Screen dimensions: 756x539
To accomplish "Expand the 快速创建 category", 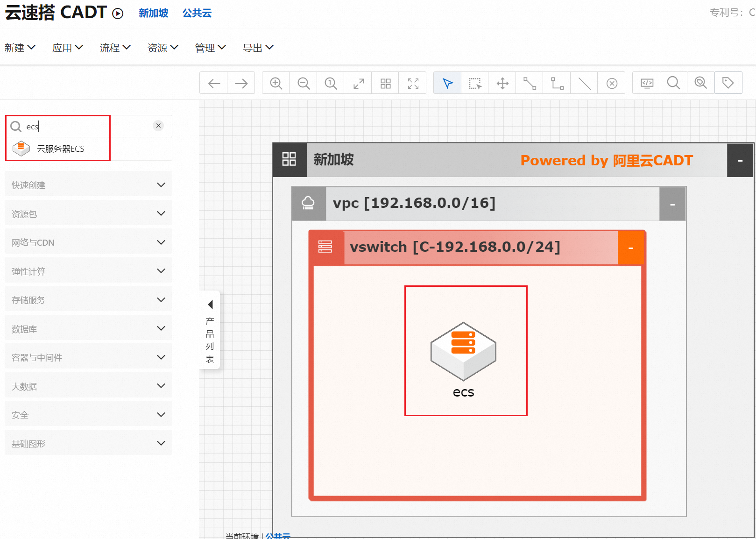I will click(88, 185).
